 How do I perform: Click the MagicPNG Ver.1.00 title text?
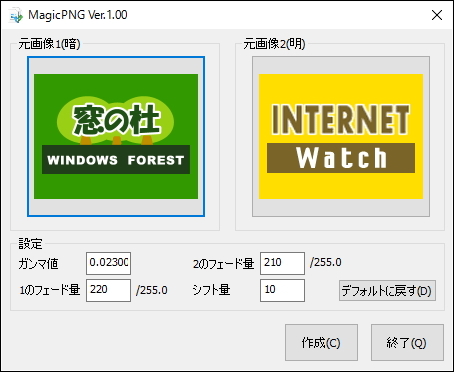tap(78, 15)
